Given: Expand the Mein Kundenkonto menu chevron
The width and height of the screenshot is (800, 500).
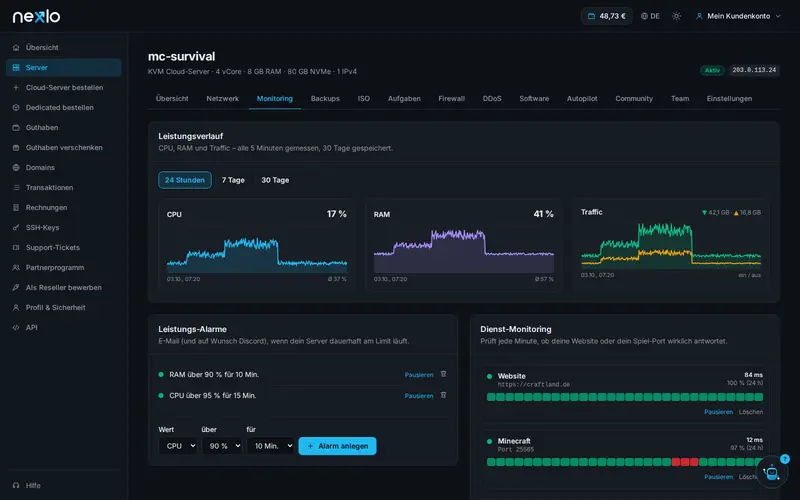Looking at the screenshot, I should (778, 16).
